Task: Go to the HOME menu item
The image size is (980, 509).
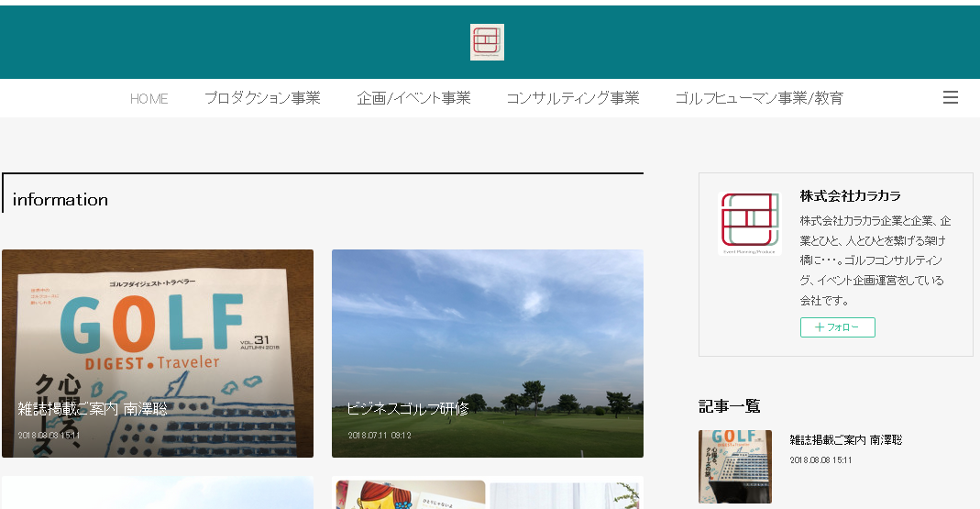Action: (149, 98)
